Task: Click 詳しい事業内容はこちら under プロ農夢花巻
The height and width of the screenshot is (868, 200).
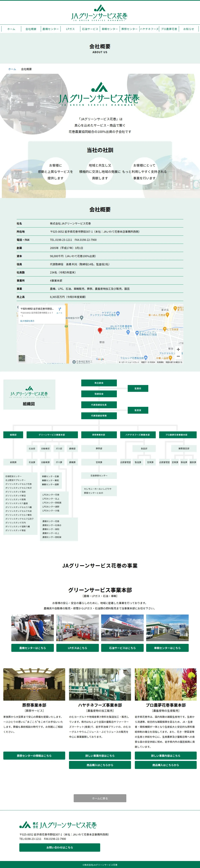Action: 166,756
